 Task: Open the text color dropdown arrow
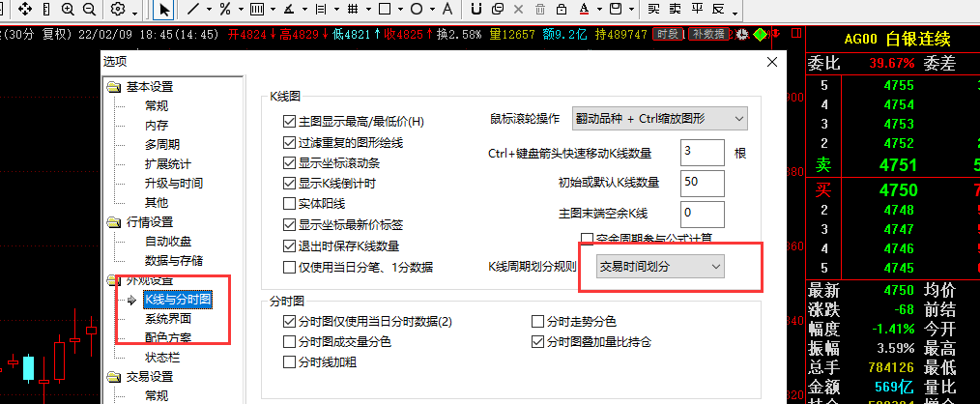coord(599,10)
